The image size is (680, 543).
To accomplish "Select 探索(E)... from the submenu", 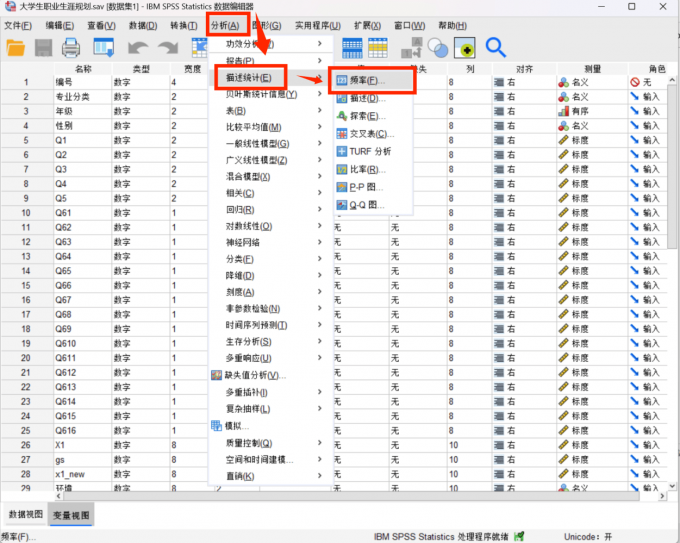I will (x=374, y=116).
